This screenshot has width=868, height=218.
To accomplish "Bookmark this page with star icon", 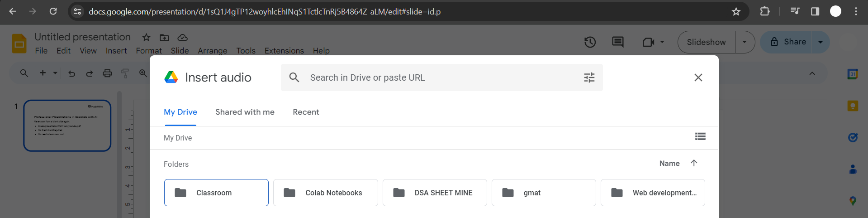I will (x=736, y=11).
